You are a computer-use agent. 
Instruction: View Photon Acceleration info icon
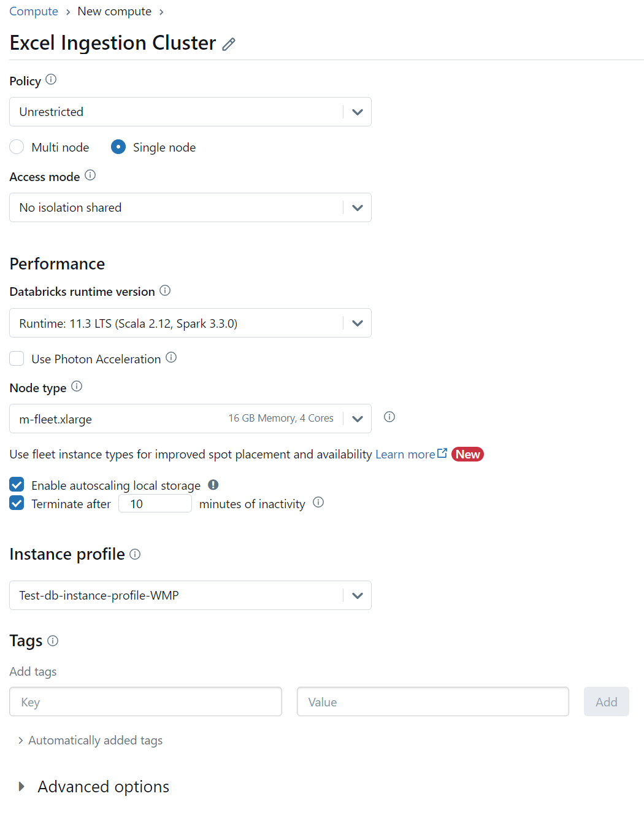(171, 358)
